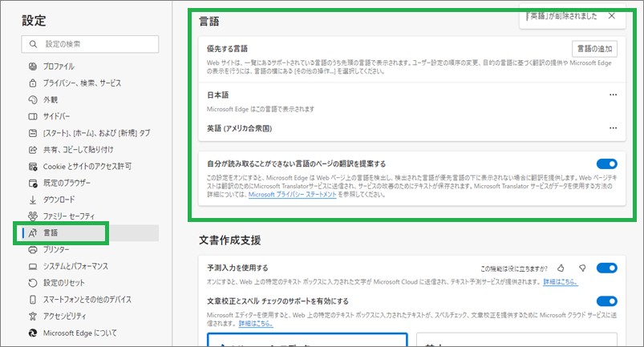644x347 pixels.
Task: Open 詳細はこちら link under predictive input
Action: point(561,282)
